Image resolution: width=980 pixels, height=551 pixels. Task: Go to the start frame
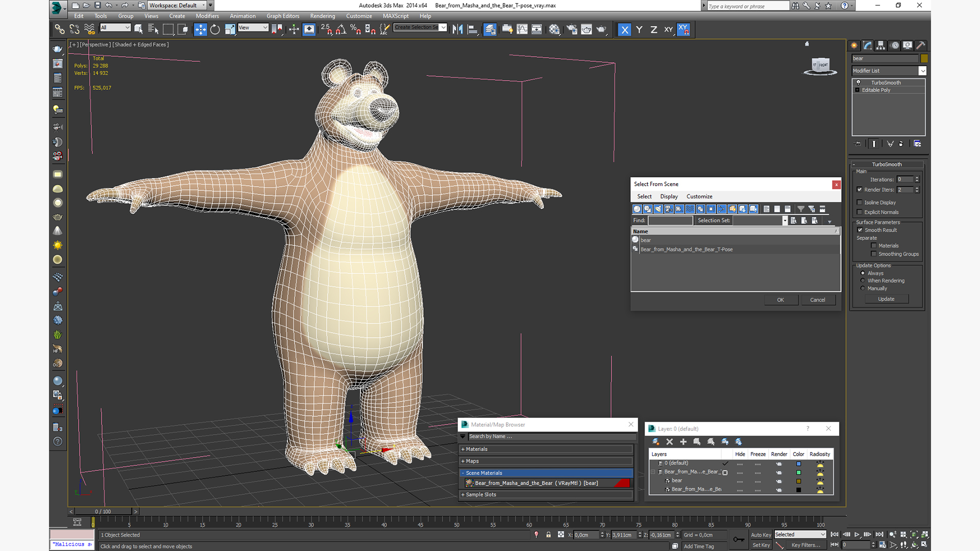[x=835, y=534]
